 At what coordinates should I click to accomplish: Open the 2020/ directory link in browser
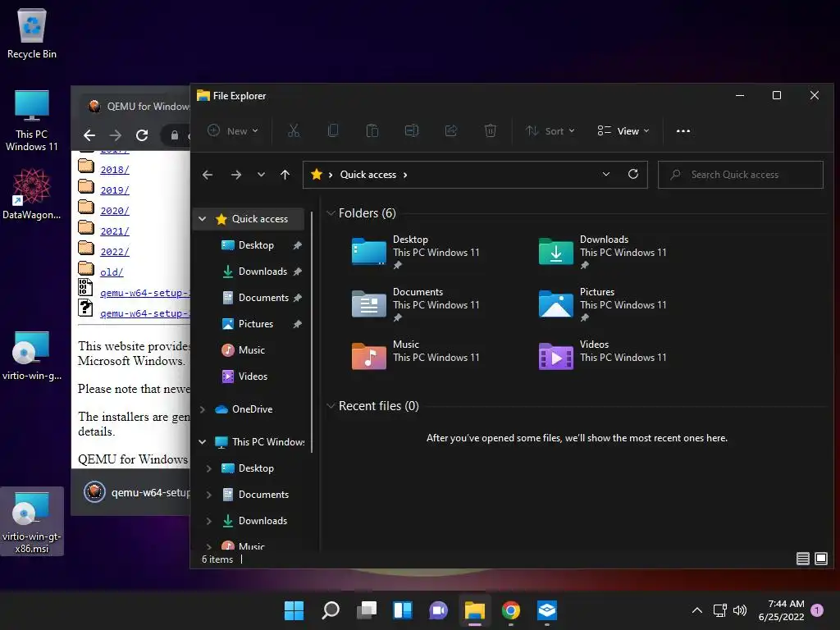115,211
